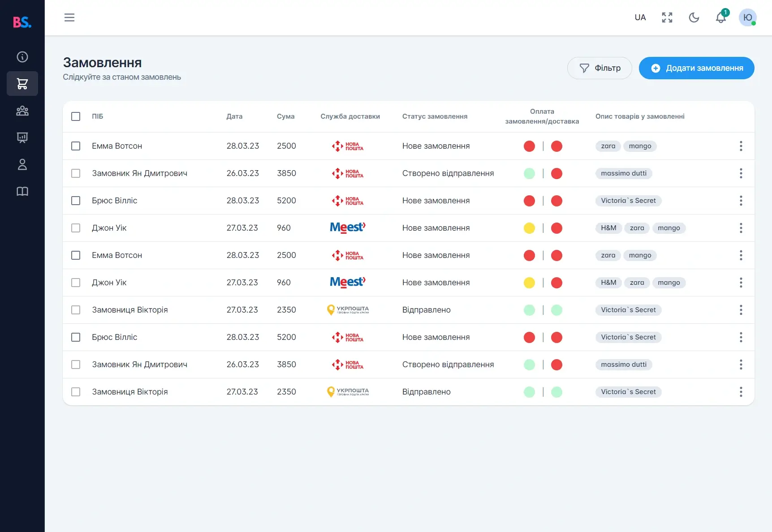This screenshot has height=532, width=772.
Task: Open the Фільтр filter button
Action: click(x=599, y=68)
